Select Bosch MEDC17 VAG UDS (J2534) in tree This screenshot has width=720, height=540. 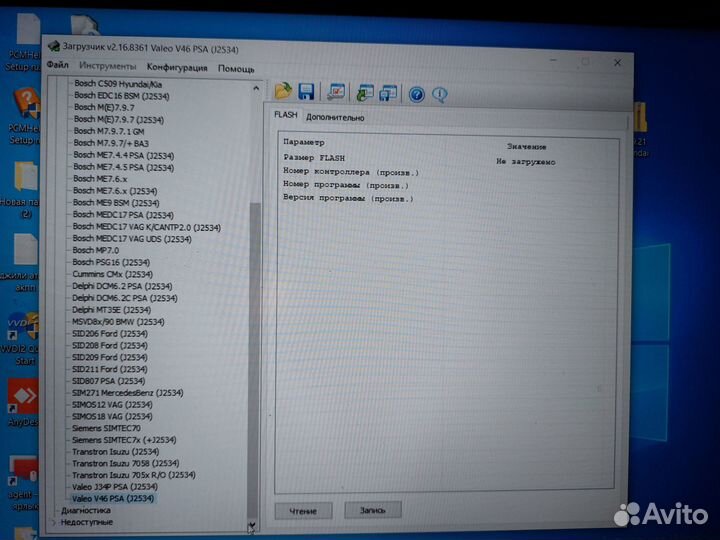tap(132, 239)
